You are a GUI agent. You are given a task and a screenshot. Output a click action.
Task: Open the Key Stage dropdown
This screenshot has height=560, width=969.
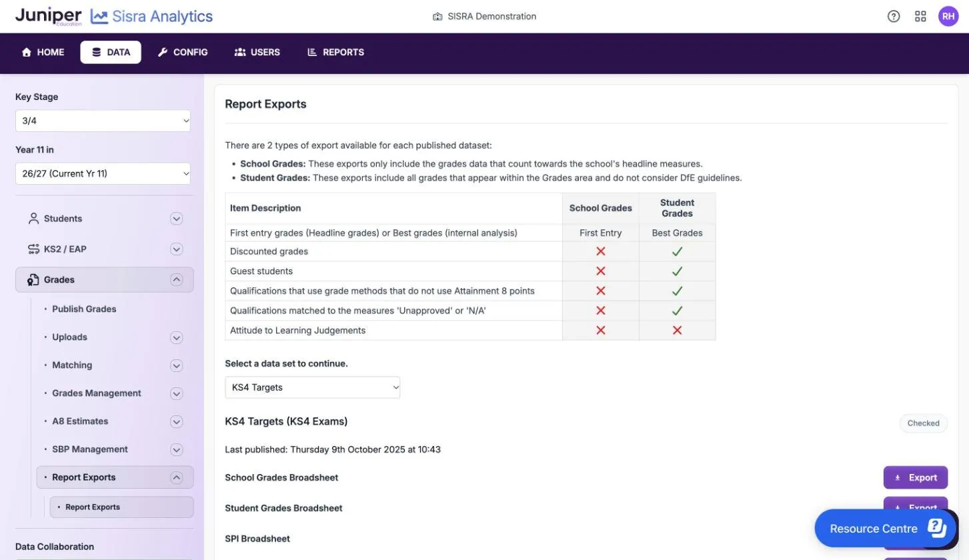tap(103, 121)
